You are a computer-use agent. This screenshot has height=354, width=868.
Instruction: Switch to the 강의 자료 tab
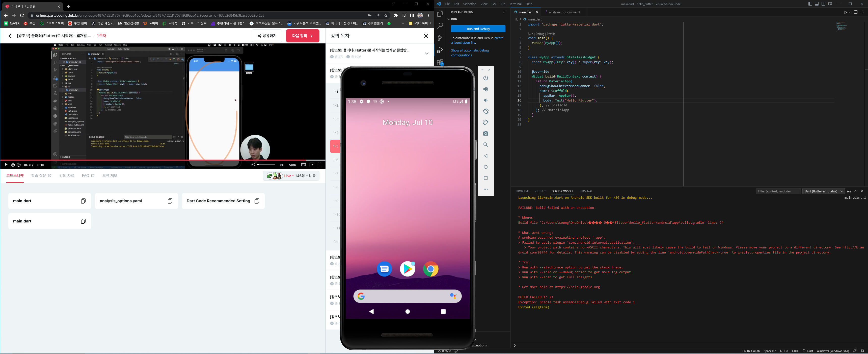(x=67, y=176)
